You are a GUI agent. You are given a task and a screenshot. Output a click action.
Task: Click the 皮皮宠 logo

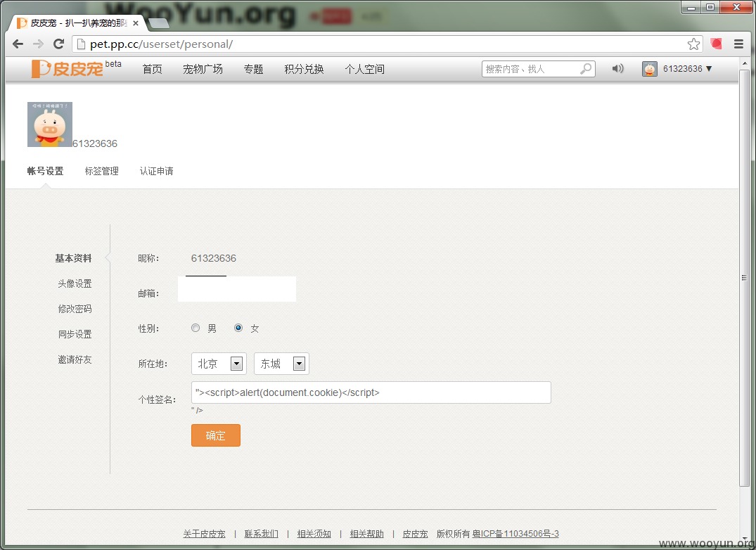coord(68,68)
